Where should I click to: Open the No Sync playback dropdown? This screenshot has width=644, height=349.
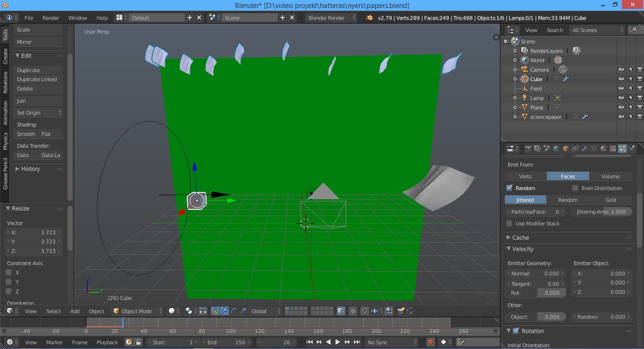[392, 342]
